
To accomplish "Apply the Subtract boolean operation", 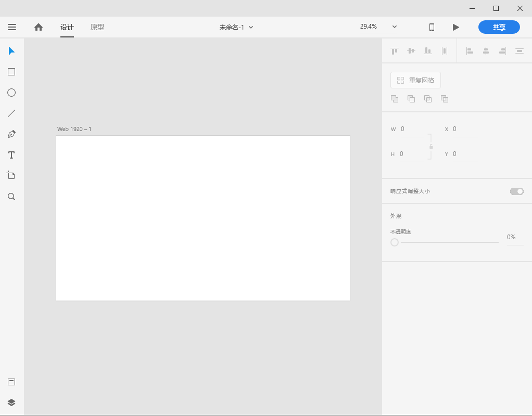I will point(411,99).
